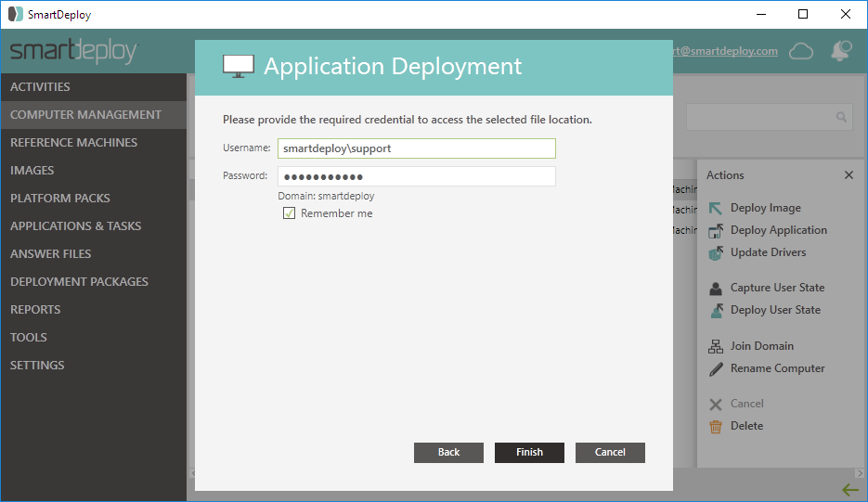Open the IMAGES section
Screen dimensions: 868x502
tap(94, 170)
